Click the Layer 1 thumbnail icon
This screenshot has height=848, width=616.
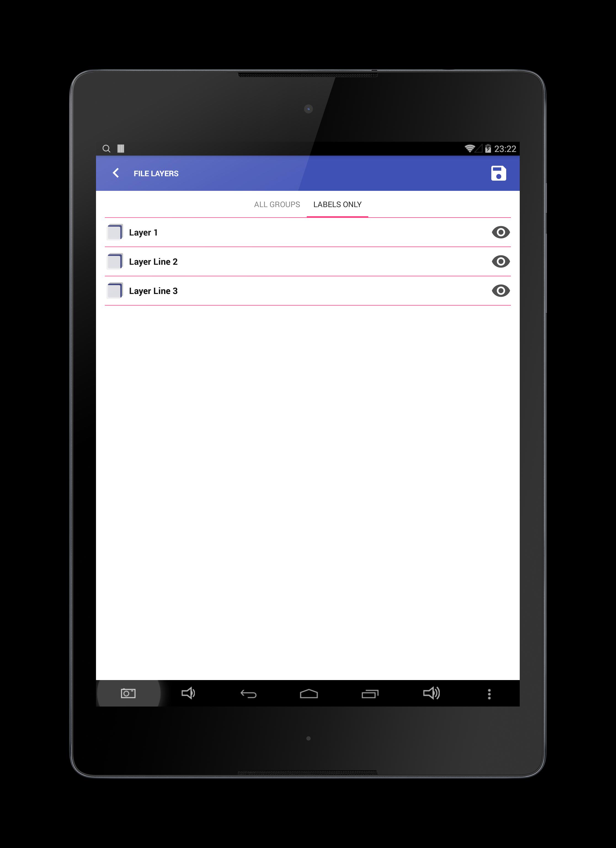coord(117,232)
